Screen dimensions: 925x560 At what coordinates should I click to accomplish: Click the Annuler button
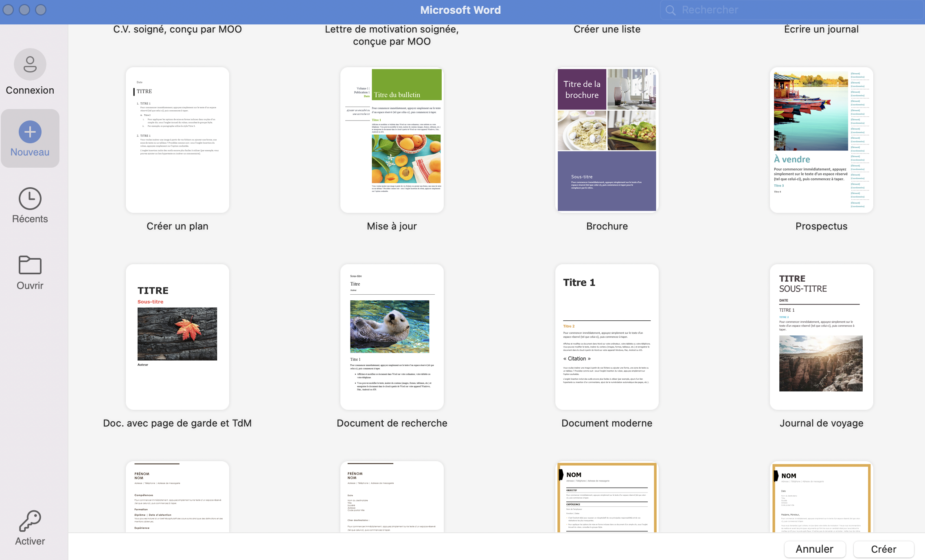815,549
